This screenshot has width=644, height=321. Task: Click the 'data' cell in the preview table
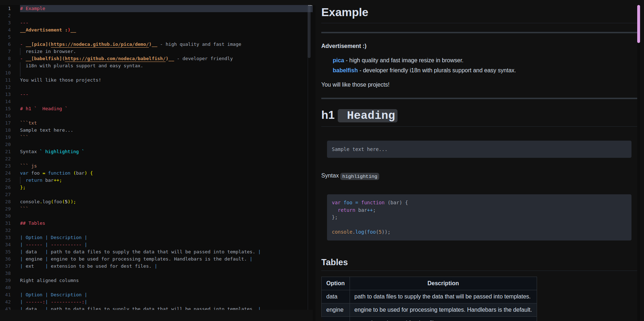[335, 297]
